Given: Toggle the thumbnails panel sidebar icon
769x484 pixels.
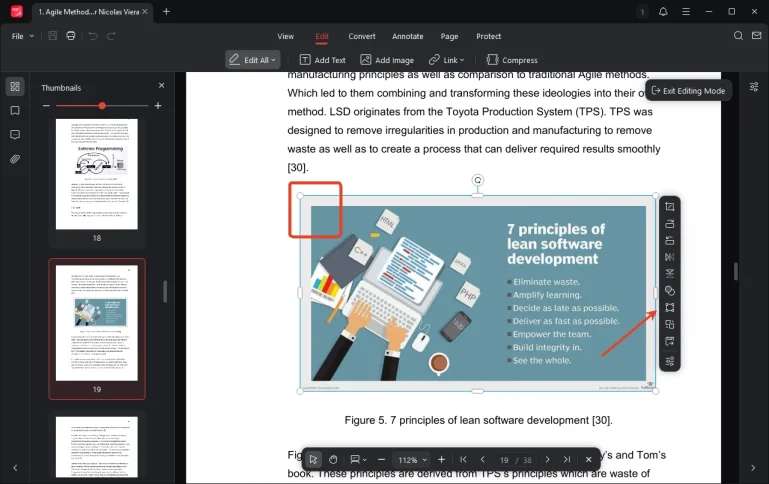Looking at the screenshot, I should [15, 87].
